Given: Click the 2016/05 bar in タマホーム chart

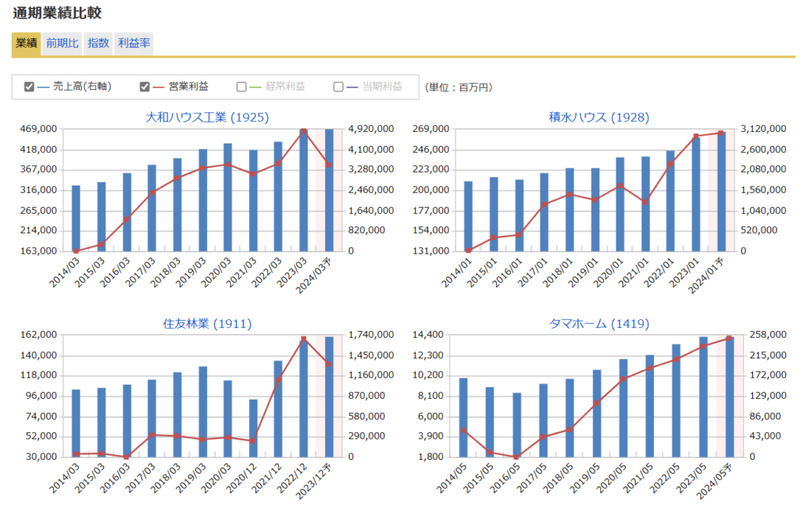Looking at the screenshot, I should [517, 425].
